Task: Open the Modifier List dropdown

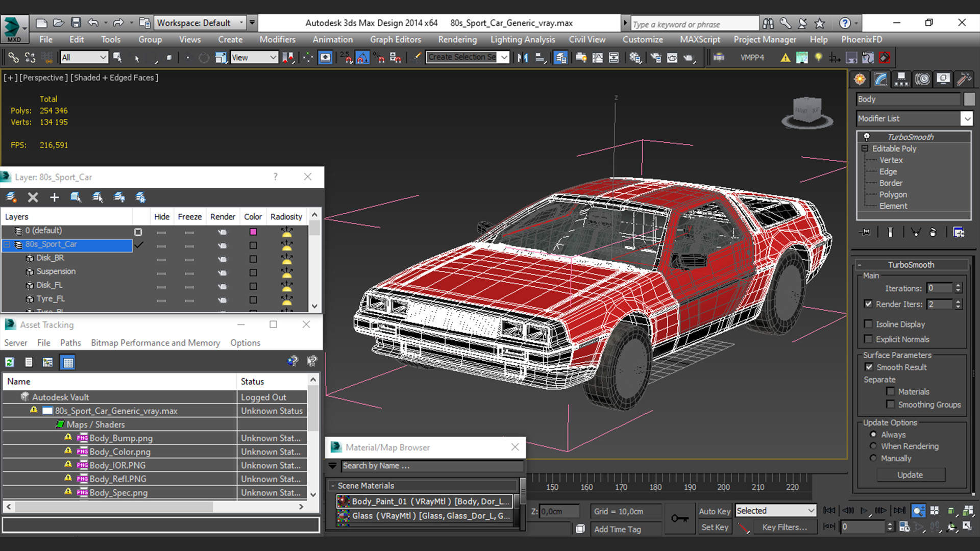Action: pyautogui.click(x=914, y=118)
